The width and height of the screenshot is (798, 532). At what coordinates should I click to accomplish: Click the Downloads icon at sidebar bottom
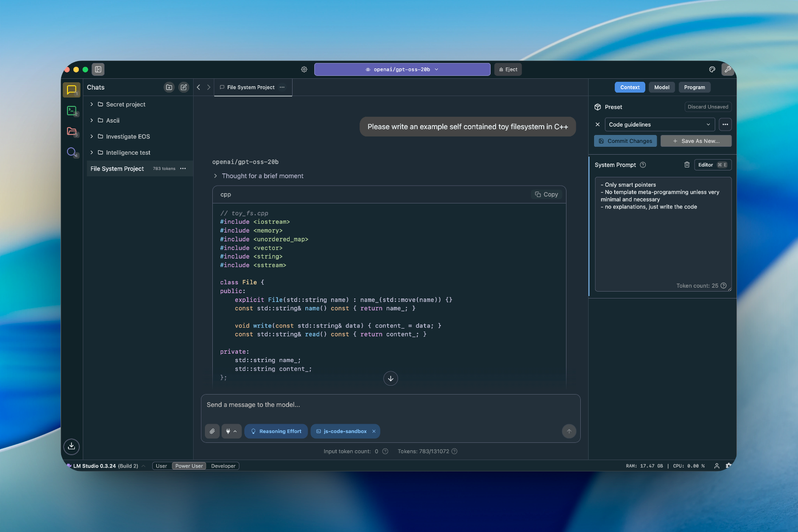[x=71, y=446]
